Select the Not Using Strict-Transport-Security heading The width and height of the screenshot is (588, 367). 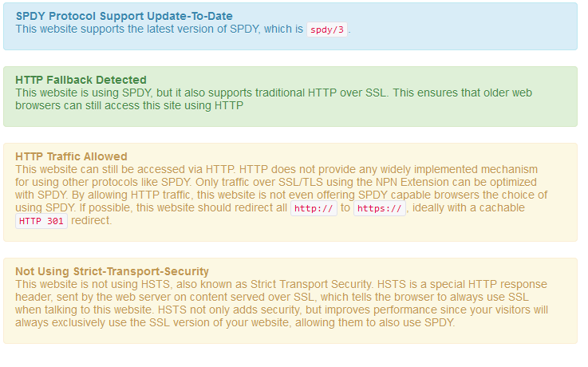click(112, 271)
